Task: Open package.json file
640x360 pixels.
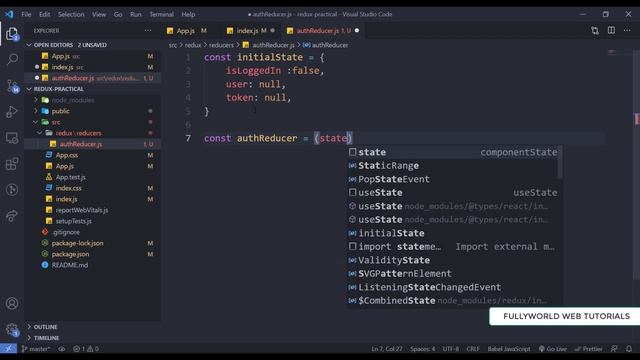Action: [93, 254]
